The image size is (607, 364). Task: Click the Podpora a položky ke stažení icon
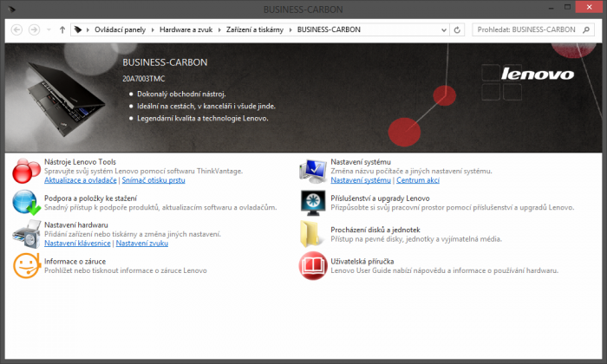[x=26, y=202]
